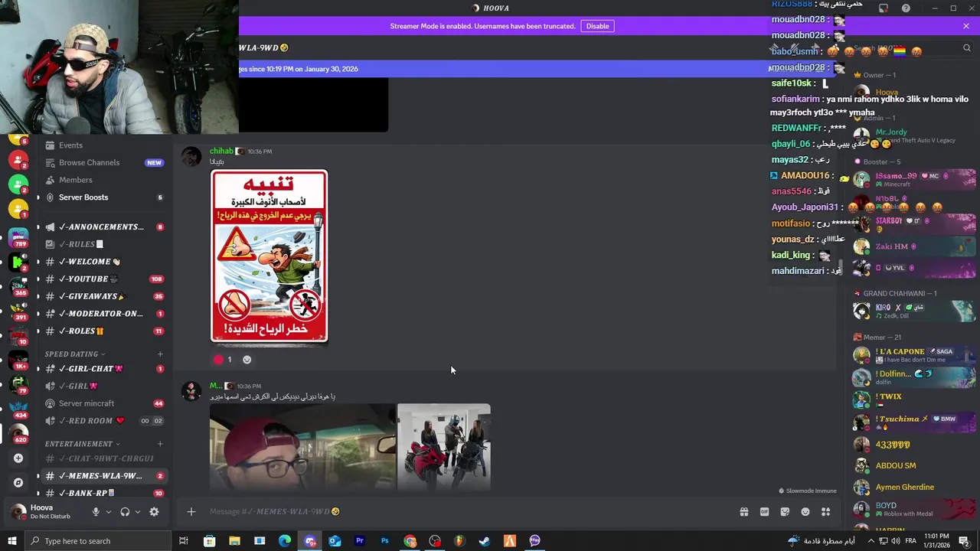
Task: Open the motorcycle photo thumbnail
Action: point(444,447)
